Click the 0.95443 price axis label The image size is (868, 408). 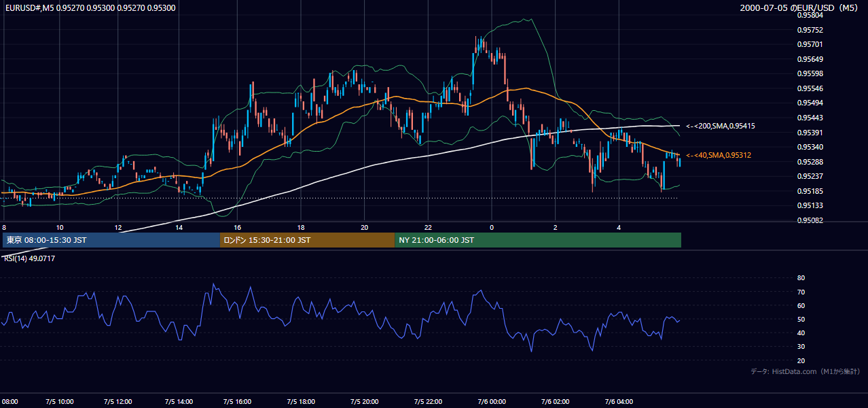(x=810, y=118)
